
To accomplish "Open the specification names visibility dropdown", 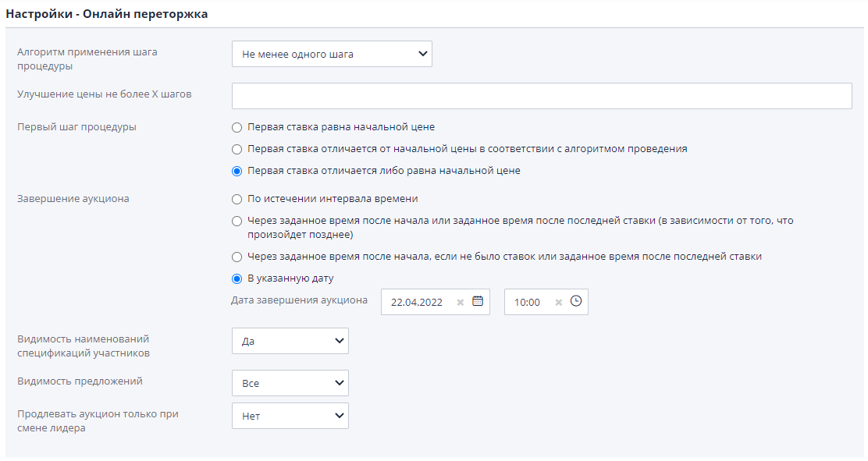I will click(290, 341).
